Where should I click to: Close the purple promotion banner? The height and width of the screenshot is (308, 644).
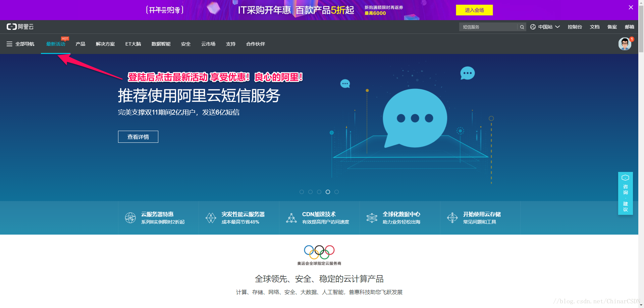(x=631, y=7)
